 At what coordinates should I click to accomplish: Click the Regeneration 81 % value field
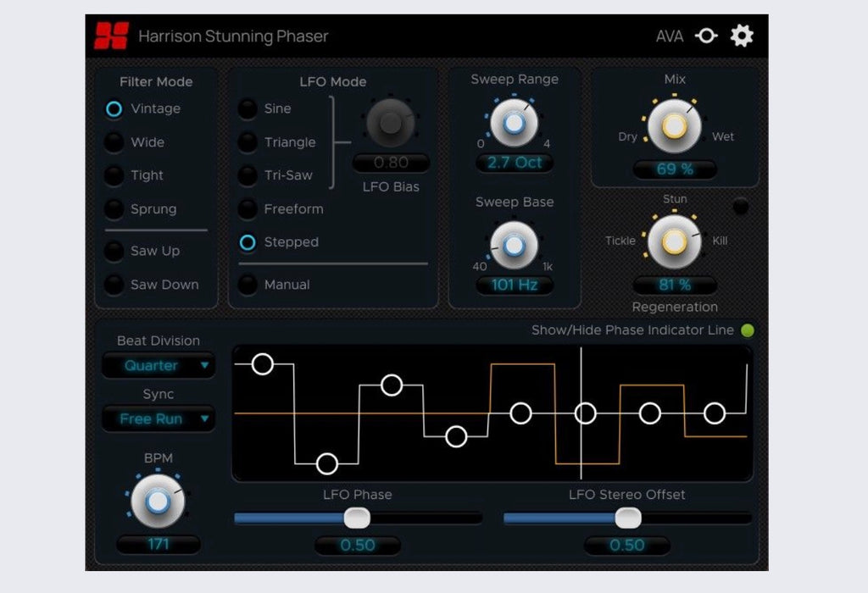(x=675, y=285)
